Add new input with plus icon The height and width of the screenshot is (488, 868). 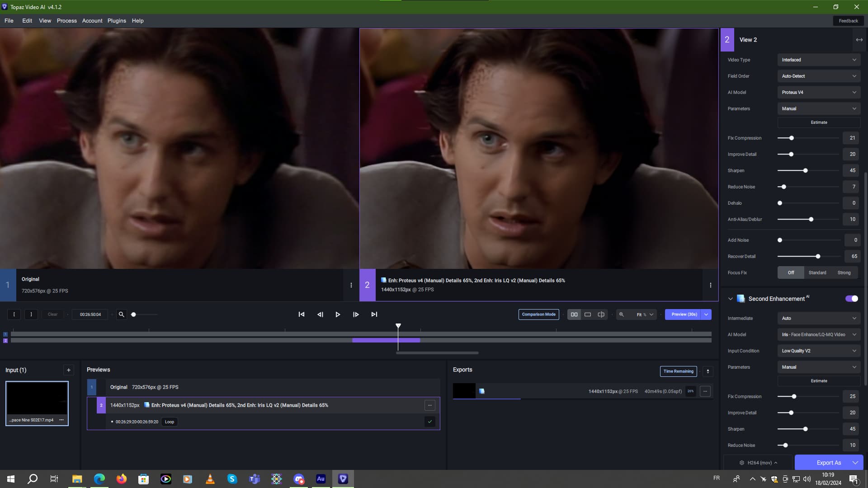(x=69, y=370)
